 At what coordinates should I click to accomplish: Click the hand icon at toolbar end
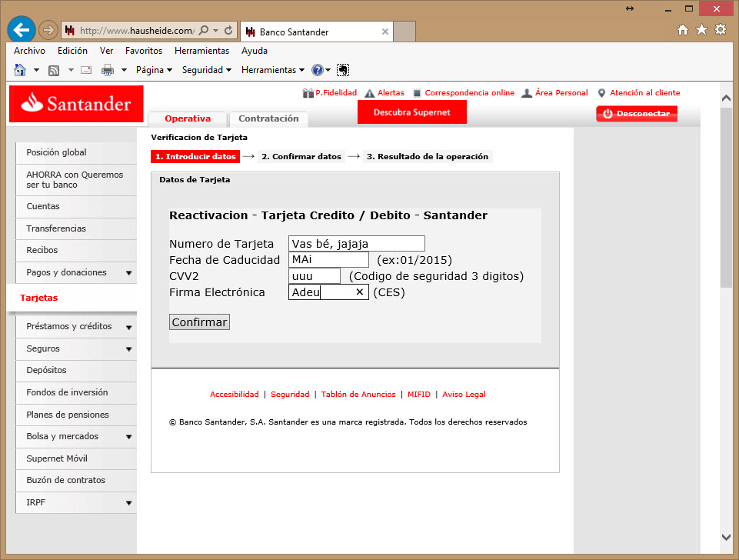(343, 70)
